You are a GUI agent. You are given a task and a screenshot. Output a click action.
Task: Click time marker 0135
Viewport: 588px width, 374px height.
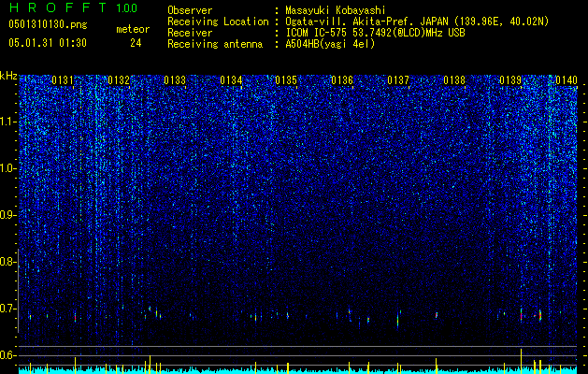(286, 80)
